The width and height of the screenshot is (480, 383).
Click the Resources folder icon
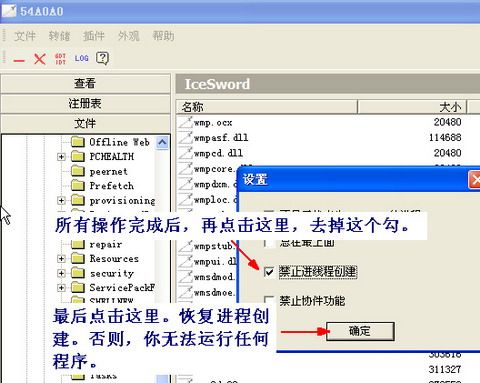pos(78,258)
